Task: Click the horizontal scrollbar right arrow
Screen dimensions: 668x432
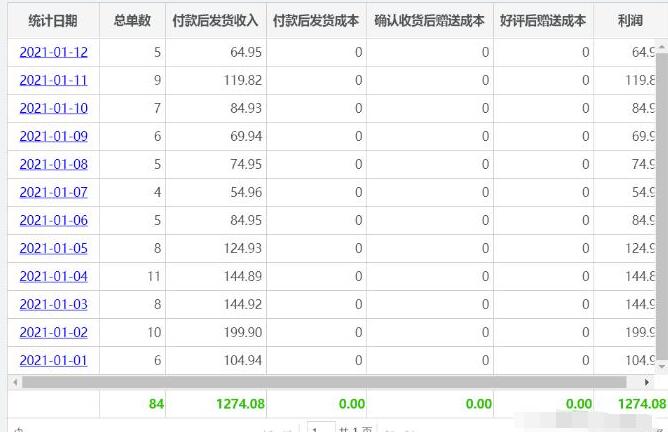Action: [x=648, y=382]
